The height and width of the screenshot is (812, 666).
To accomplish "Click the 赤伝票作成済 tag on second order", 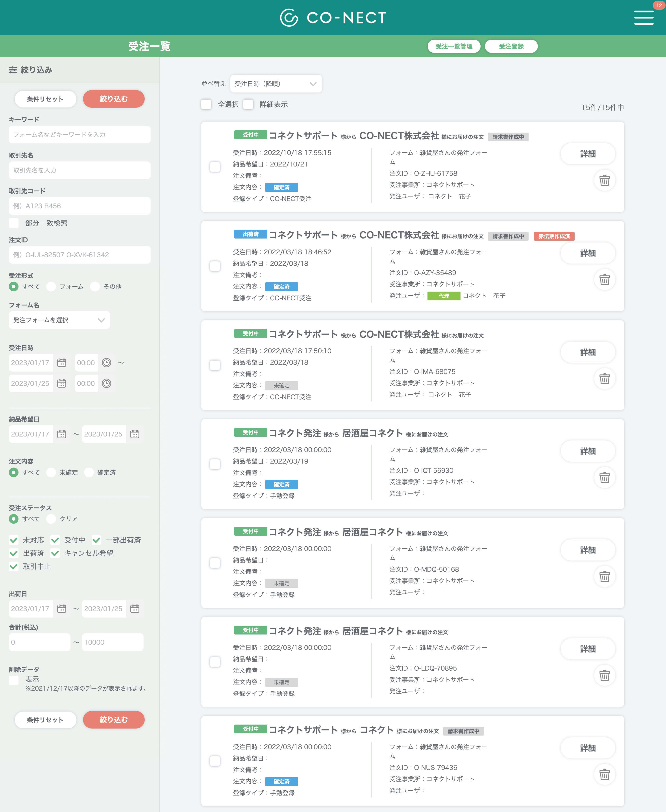I will click(554, 236).
